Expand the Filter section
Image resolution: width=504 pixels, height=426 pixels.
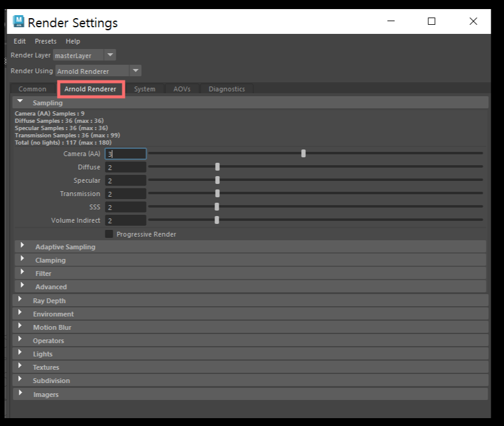click(250, 274)
